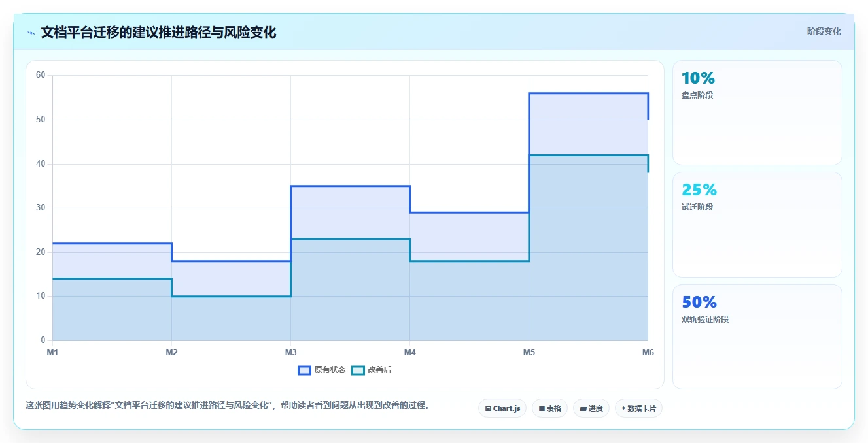Click the lightning icon beside the title

pyautogui.click(x=31, y=33)
